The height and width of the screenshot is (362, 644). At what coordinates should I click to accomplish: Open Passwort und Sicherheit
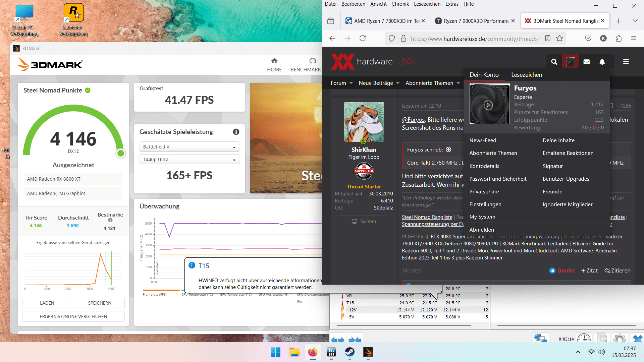point(498,179)
